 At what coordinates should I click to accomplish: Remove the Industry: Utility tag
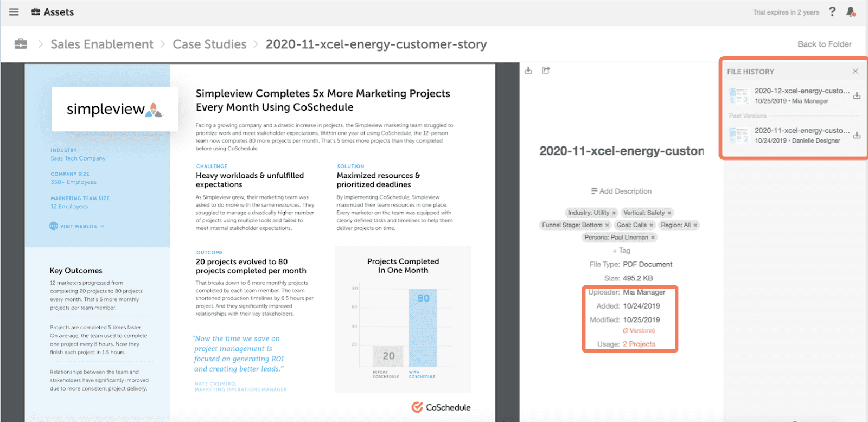614,213
